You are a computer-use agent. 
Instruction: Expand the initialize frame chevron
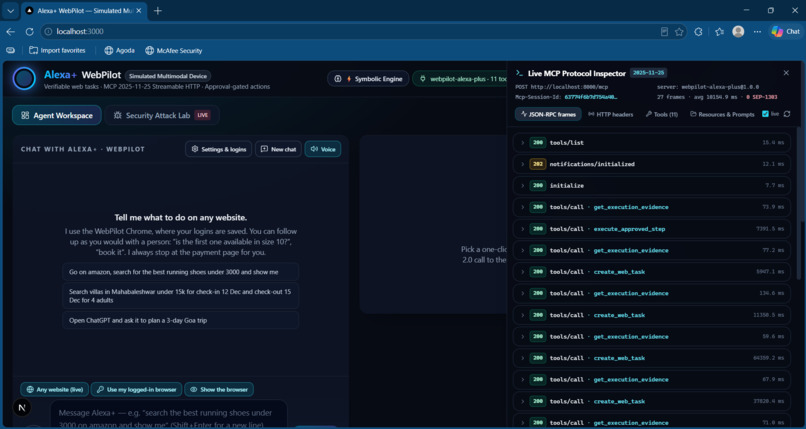pos(522,186)
